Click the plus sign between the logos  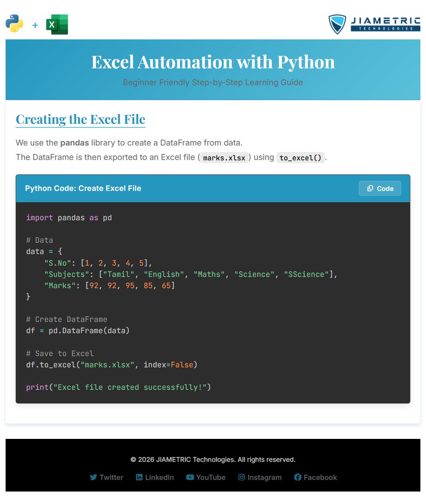coord(35,25)
